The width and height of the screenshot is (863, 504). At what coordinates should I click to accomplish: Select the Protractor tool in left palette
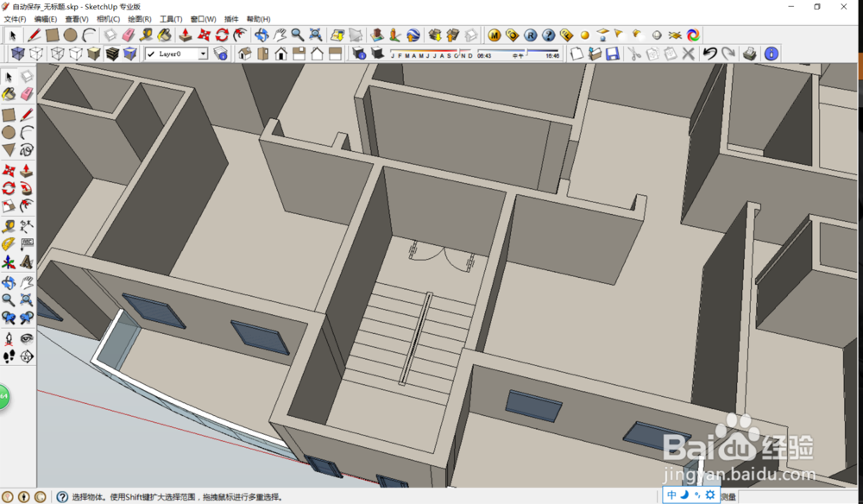click(x=9, y=243)
